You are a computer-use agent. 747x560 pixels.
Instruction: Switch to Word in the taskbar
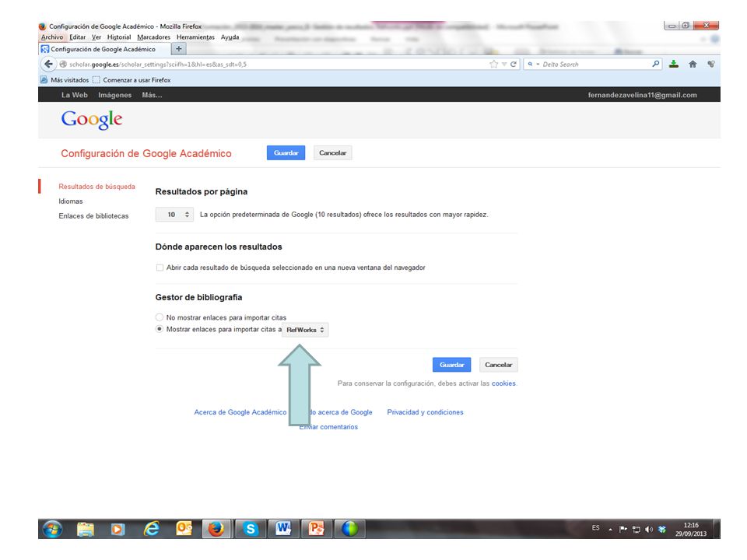[283, 529]
